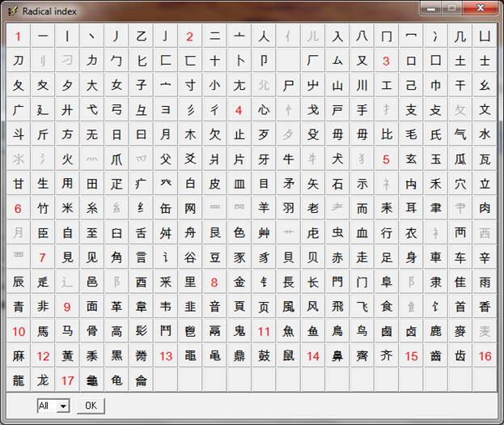Screen dimensions: 504x425
Task: Choose the radical 子 (child)
Action: tap(141, 85)
